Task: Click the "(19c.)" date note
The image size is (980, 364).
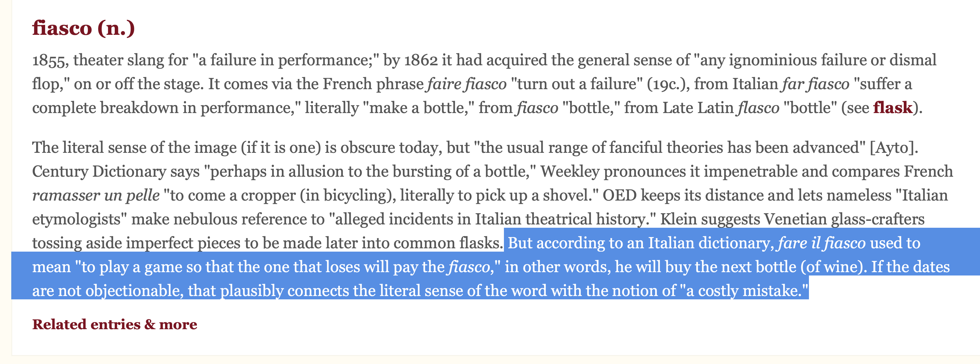Action: point(668,84)
